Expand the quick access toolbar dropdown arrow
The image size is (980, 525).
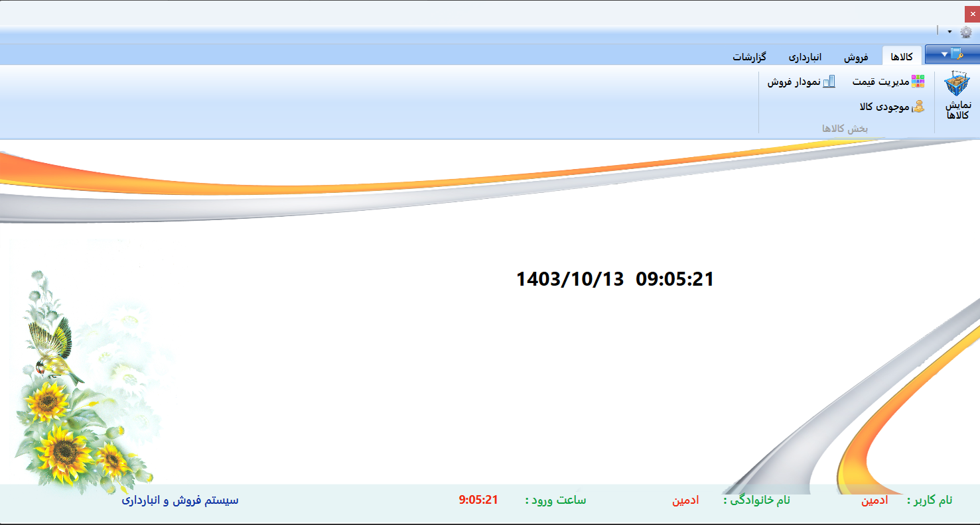pyautogui.click(x=949, y=32)
